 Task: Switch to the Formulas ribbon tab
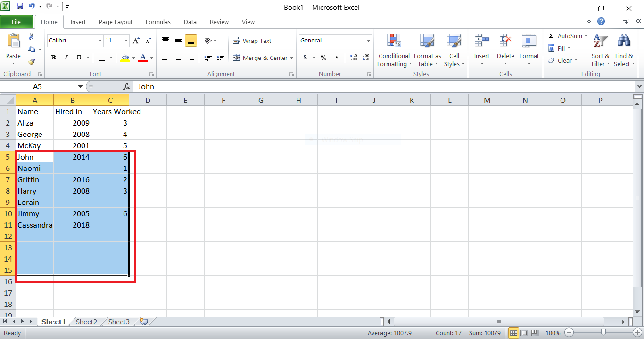tap(158, 22)
